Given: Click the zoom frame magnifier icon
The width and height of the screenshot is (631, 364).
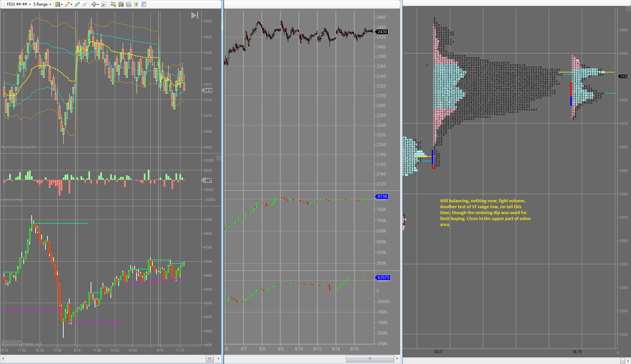Looking at the screenshot, I should coord(104,4).
